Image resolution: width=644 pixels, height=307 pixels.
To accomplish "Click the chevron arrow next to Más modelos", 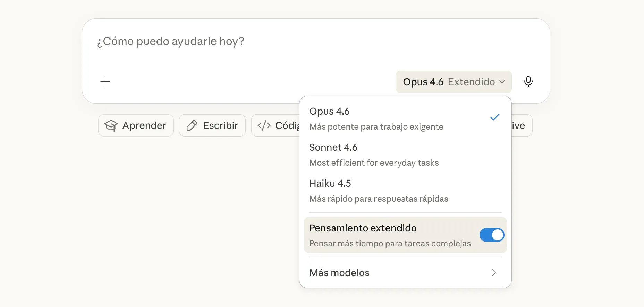I will pyautogui.click(x=494, y=273).
